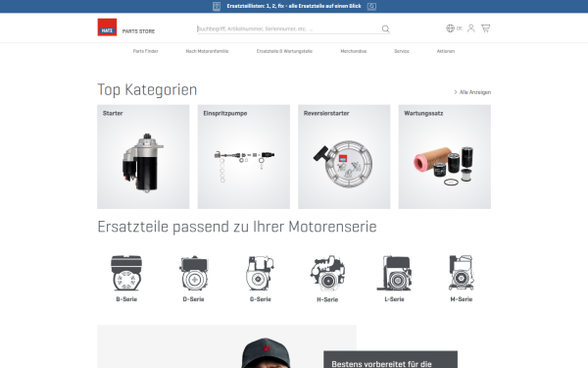The height and width of the screenshot is (368, 588).
Task: Click the banner's left document icon
Action: pos(217,7)
